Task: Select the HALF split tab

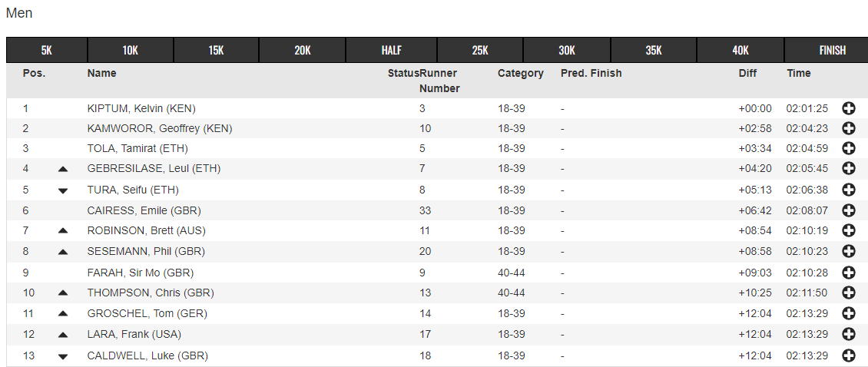Action: tap(392, 51)
